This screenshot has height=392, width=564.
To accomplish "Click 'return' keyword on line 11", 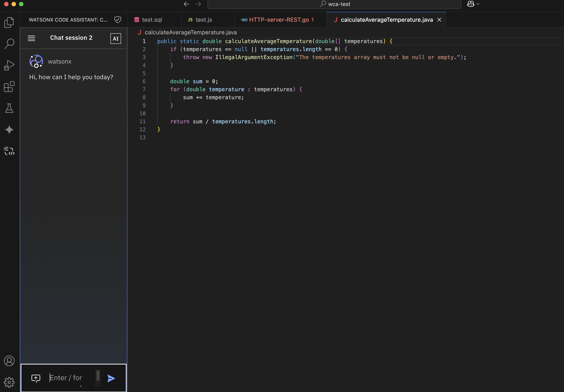I will [x=180, y=122].
